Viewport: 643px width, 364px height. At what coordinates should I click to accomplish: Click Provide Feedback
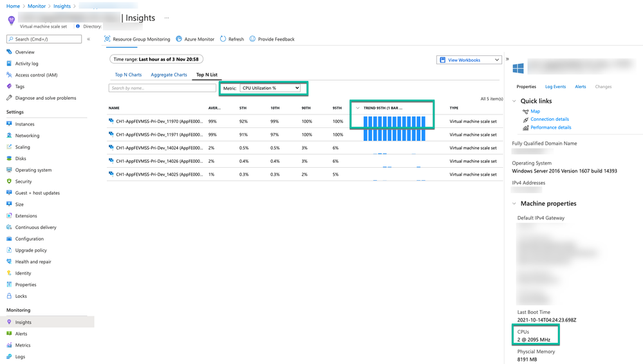[x=272, y=39]
